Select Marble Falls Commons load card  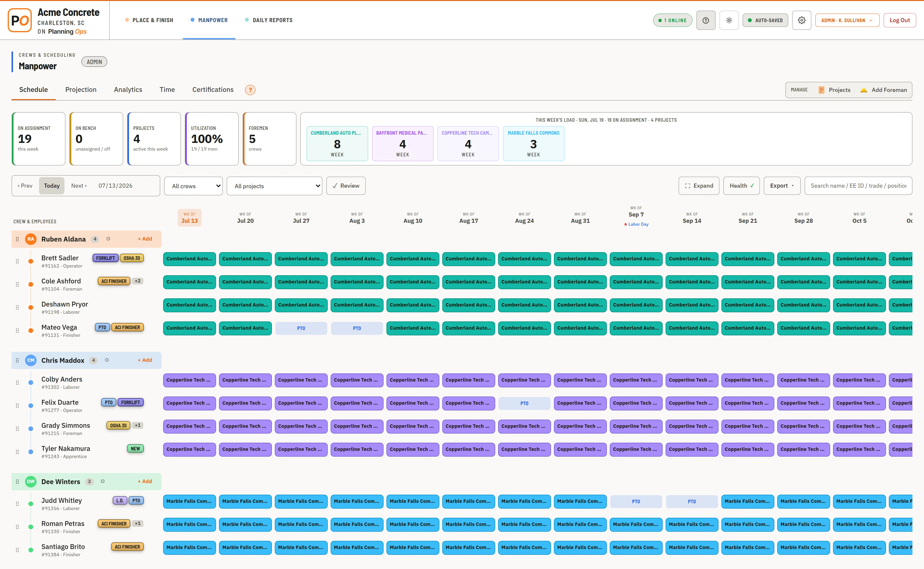533,143
